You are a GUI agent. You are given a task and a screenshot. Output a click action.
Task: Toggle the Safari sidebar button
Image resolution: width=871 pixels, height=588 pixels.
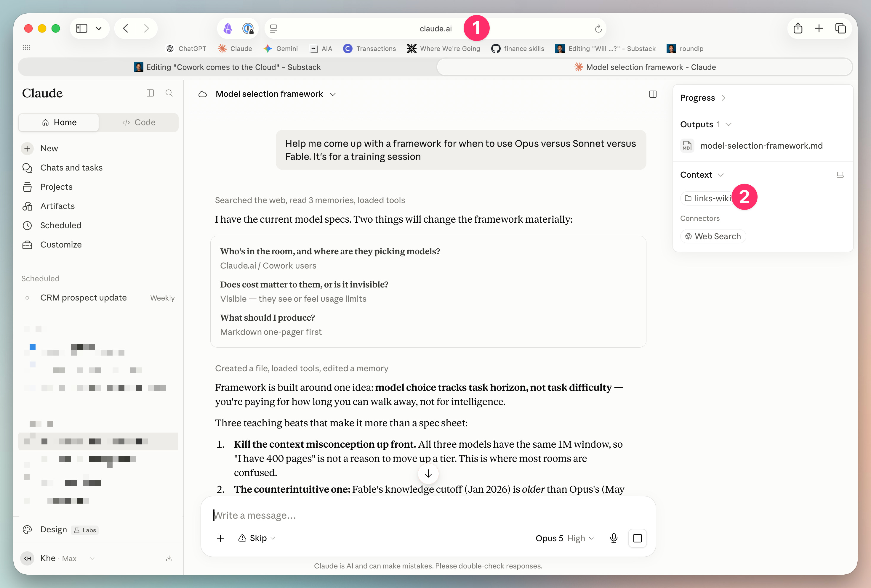(81, 28)
